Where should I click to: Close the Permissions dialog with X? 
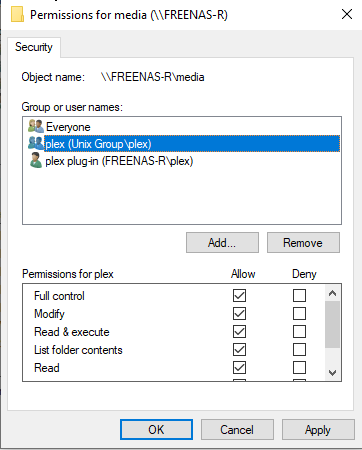[x=347, y=14]
